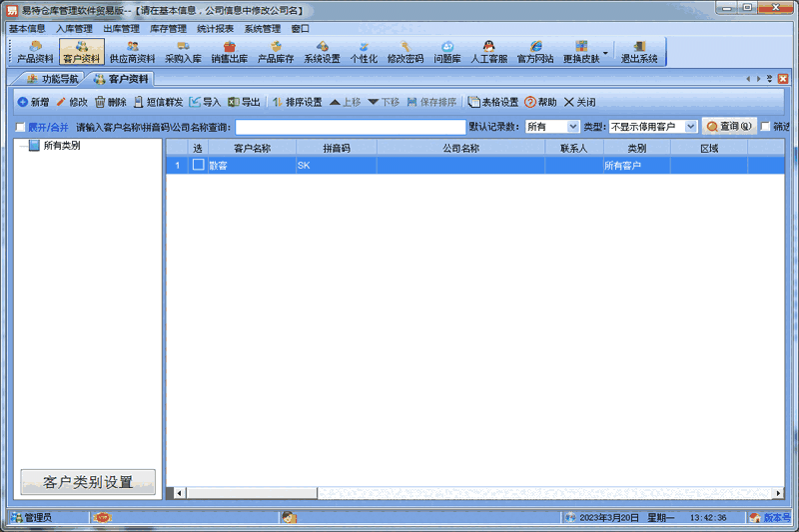Click 下移 move-down button
The image size is (799, 532).
[x=384, y=103]
